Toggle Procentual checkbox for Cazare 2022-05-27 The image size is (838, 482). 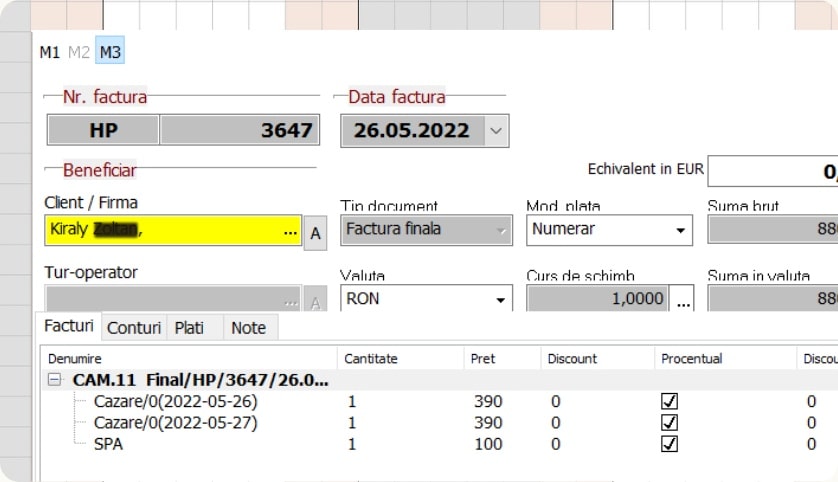tap(670, 423)
